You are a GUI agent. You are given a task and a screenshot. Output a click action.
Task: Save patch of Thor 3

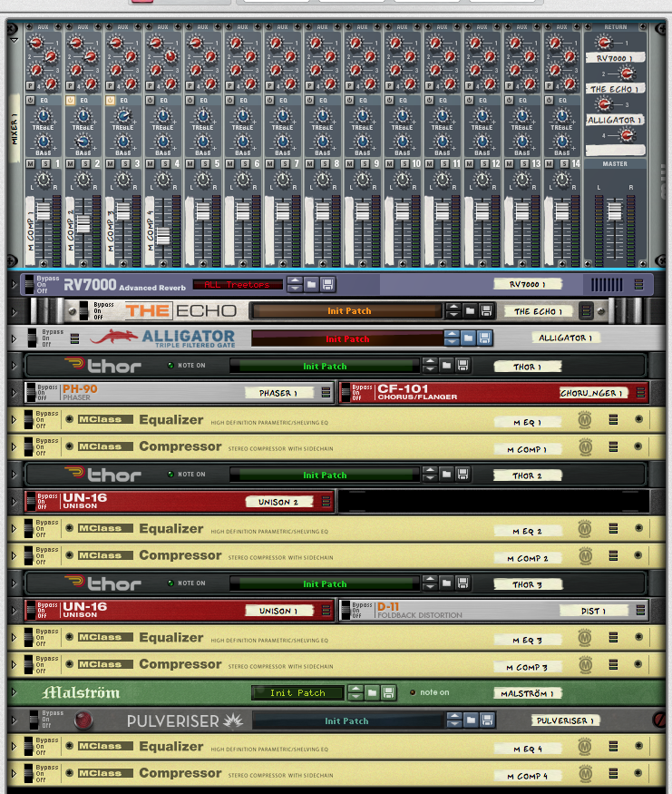point(463,583)
